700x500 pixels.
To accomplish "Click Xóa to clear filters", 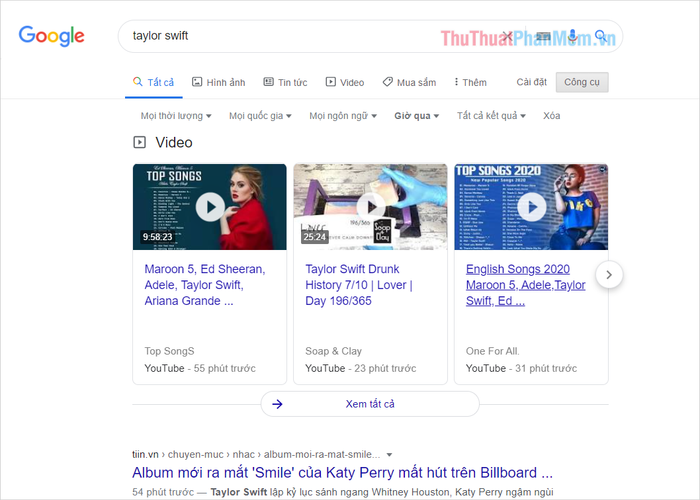I will click(551, 116).
